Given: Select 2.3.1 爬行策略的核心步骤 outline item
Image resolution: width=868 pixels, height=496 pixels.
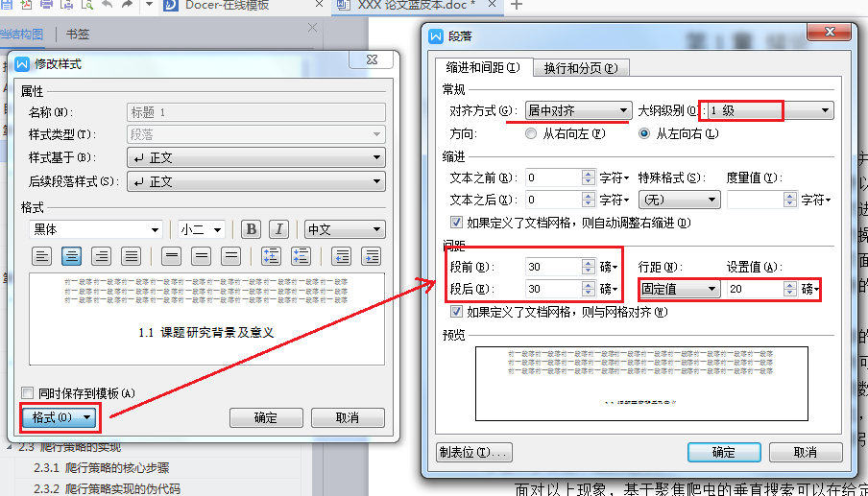Looking at the screenshot, I should [102, 468].
